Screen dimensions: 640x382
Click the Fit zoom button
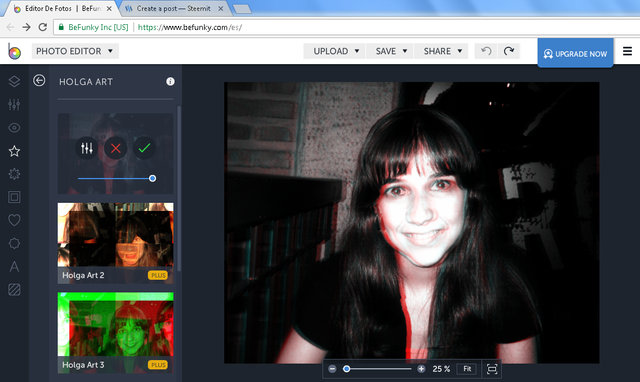coord(467,369)
